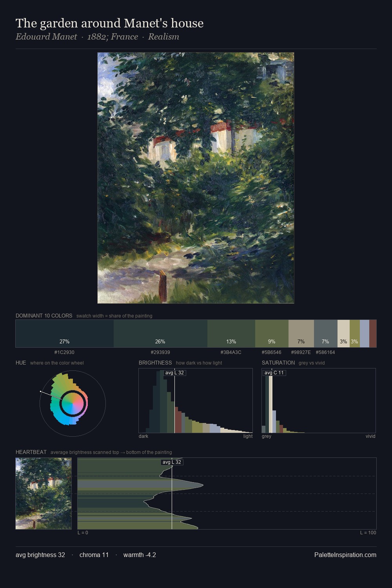Click the 'DOMINANT 10 COLORS' heading
Viewport: 392px width, 588px height.
[x=44, y=316]
